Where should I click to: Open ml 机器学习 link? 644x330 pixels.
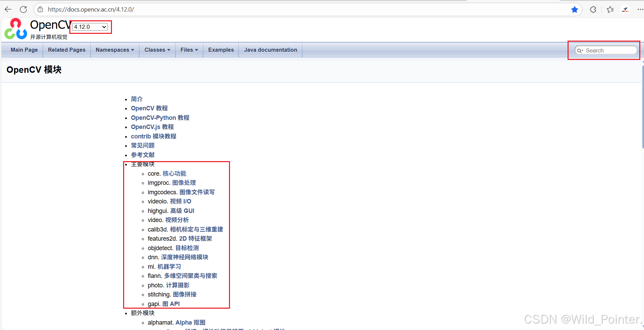coord(169,267)
